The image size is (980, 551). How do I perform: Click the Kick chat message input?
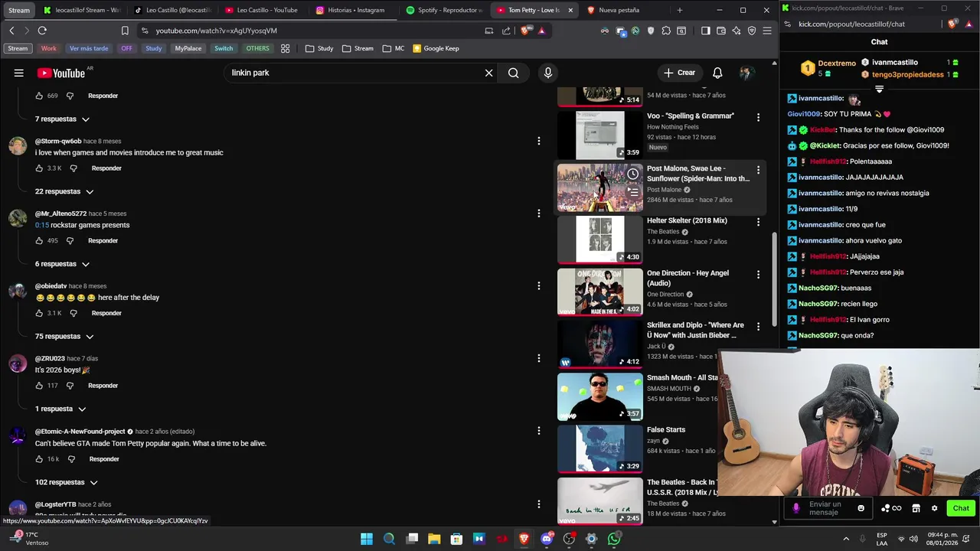tap(830, 508)
